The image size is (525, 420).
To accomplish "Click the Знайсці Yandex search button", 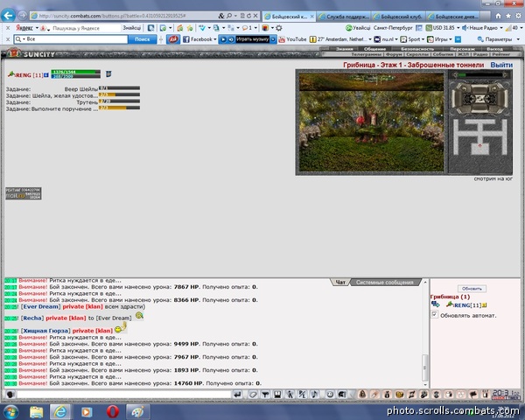I will pos(131,28).
